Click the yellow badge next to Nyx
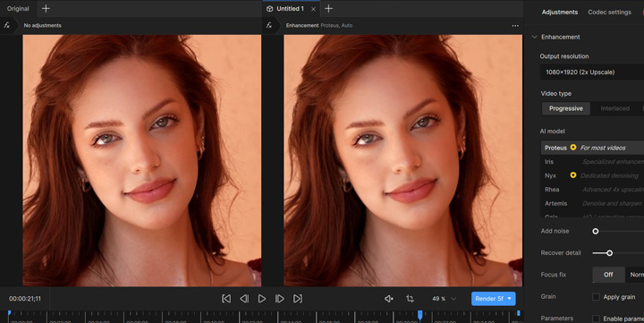The height and width of the screenshot is (323, 644). pyautogui.click(x=573, y=175)
